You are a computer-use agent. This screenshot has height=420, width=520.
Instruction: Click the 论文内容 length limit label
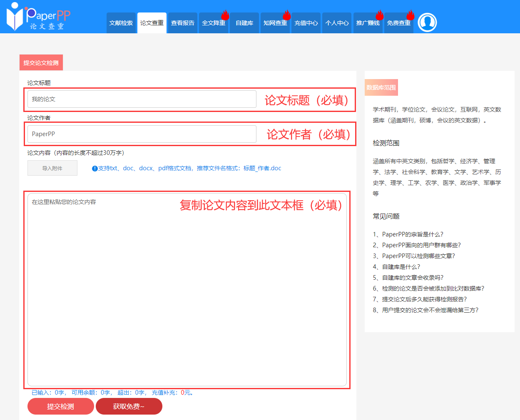coord(76,153)
